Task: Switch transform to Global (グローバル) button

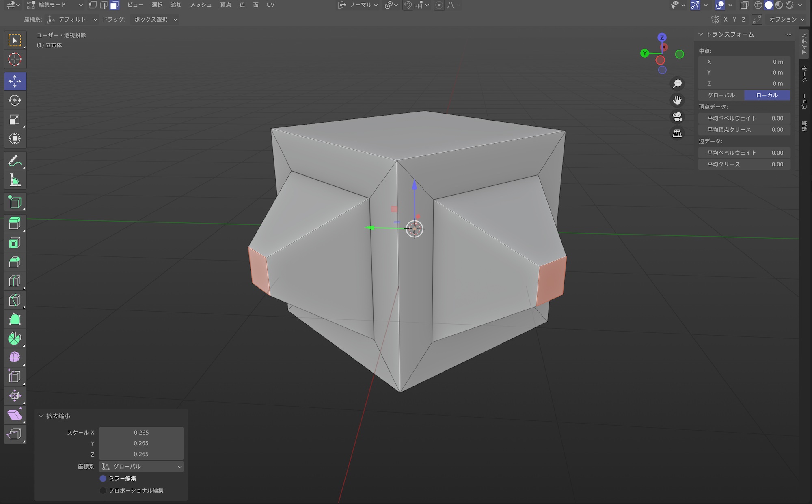Action: point(721,95)
